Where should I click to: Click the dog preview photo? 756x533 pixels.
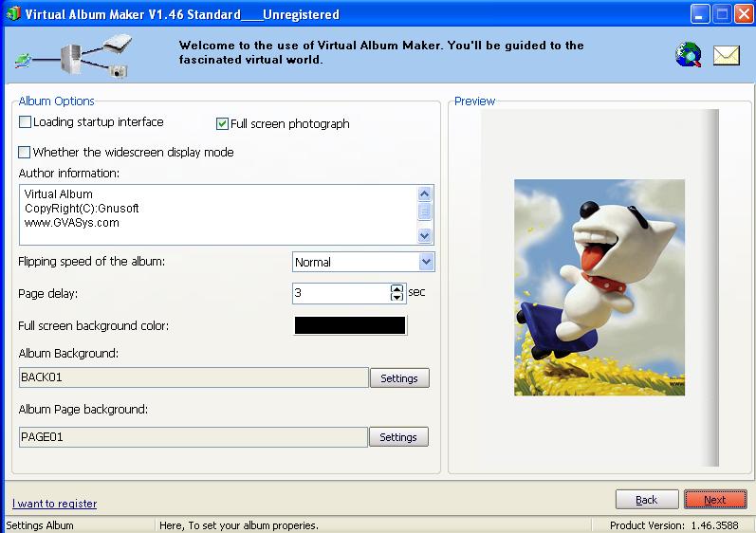click(x=599, y=287)
